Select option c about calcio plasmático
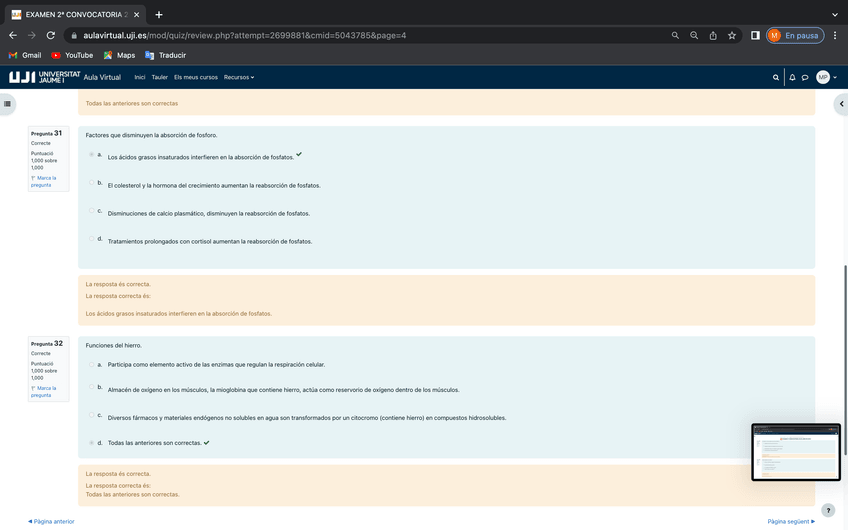Screen dimensions: 848x530 pyautogui.click(x=92, y=211)
